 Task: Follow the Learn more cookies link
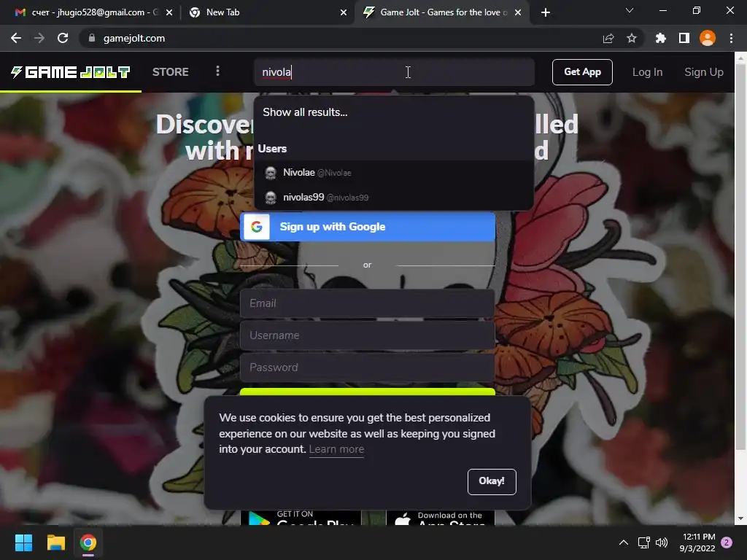[x=336, y=449]
